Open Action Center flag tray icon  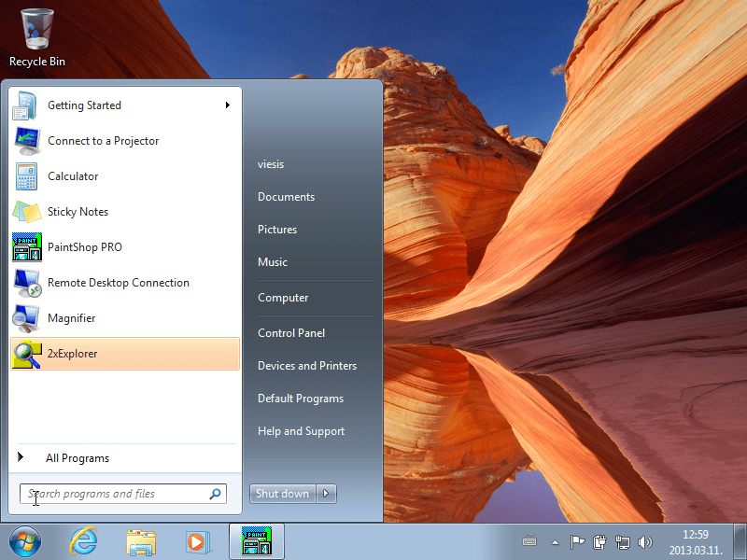577,542
